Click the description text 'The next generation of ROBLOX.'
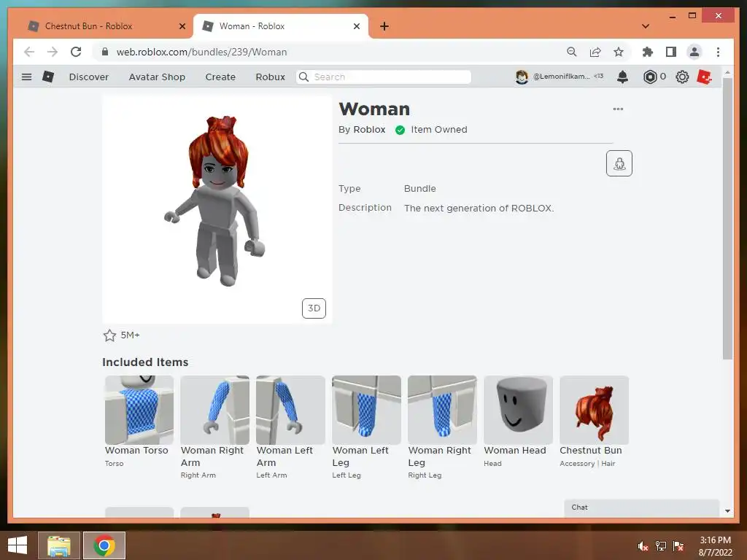Image resolution: width=747 pixels, height=560 pixels. coord(479,208)
